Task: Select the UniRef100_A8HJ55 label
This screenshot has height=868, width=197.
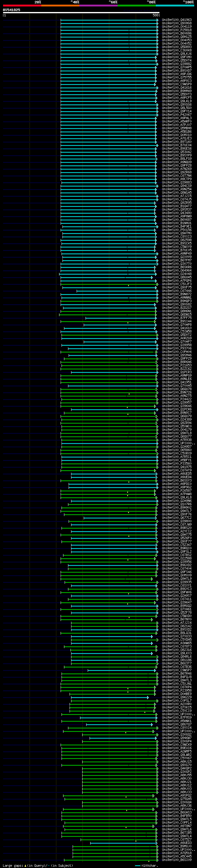Action: [176, 775]
